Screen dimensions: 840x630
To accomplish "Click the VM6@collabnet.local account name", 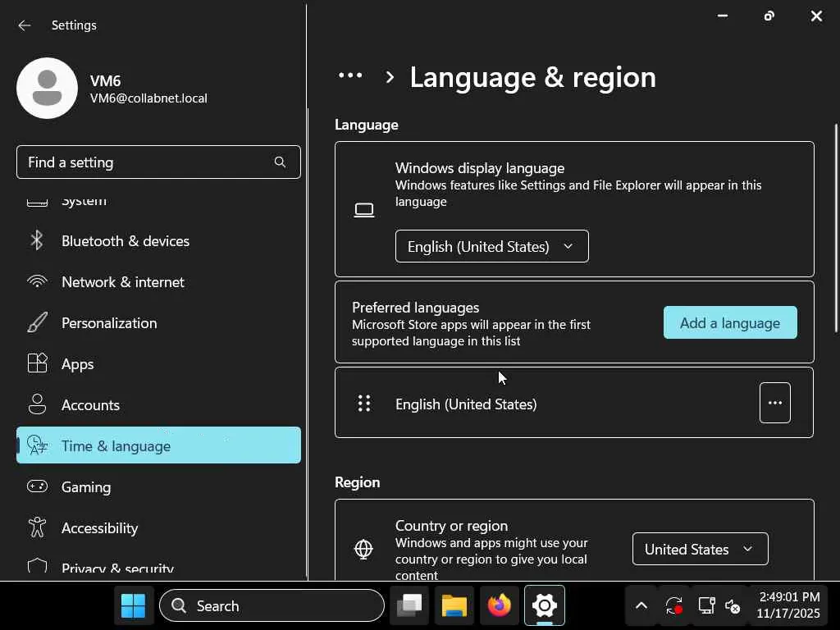I will (x=148, y=98).
